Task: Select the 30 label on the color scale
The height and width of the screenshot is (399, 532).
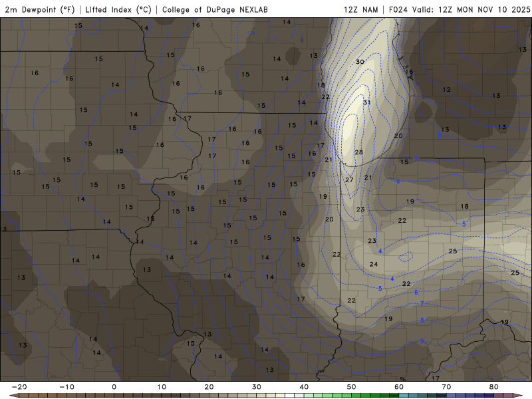Action: click(257, 387)
